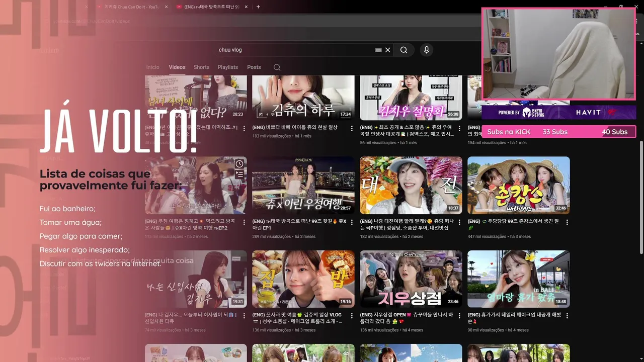Open options menu for 우당탕탕 99즈 촌캉스 video
The height and width of the screenshot is (362, 644).
(x=567, y=222)
